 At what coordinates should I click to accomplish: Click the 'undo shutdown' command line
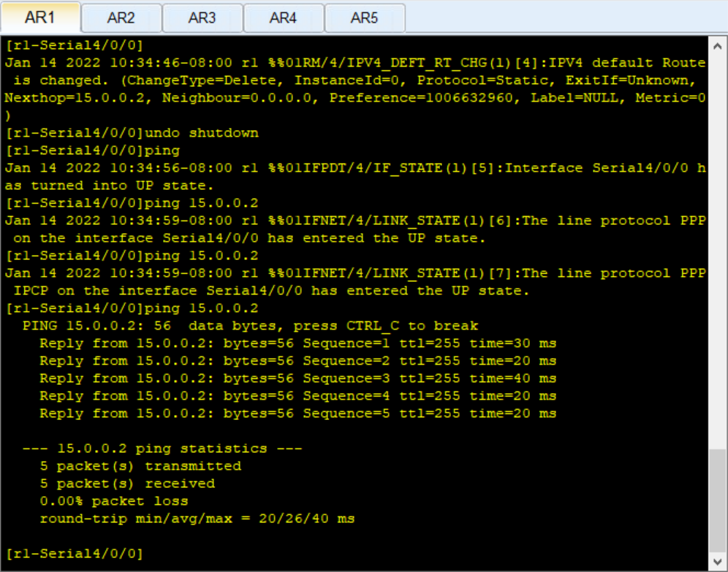click(132, 133)
